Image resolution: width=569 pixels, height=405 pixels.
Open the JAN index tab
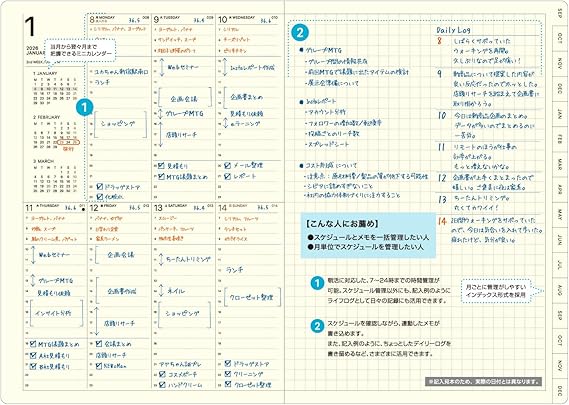560,114
